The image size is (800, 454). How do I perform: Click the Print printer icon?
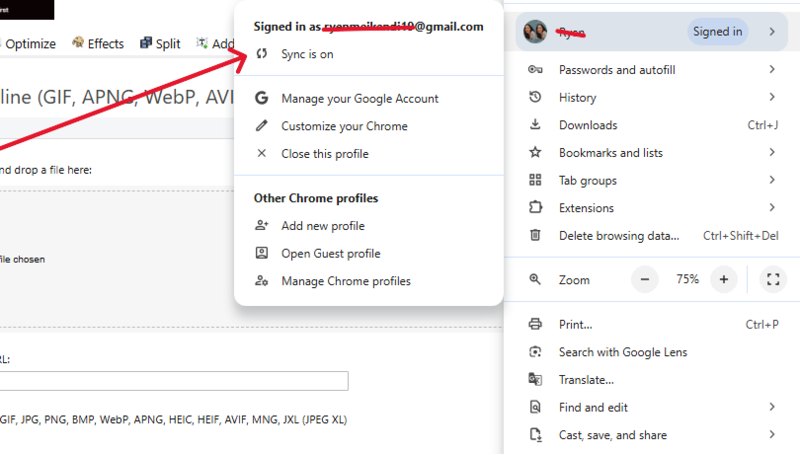tap(535, 324)
